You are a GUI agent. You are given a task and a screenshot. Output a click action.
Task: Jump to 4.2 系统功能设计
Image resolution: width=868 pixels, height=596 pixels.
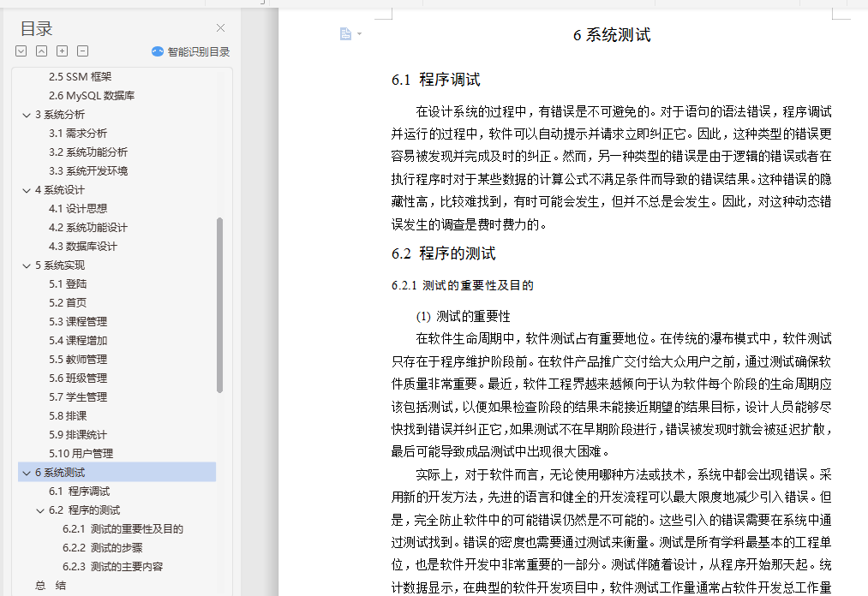[x=88, y=228]
